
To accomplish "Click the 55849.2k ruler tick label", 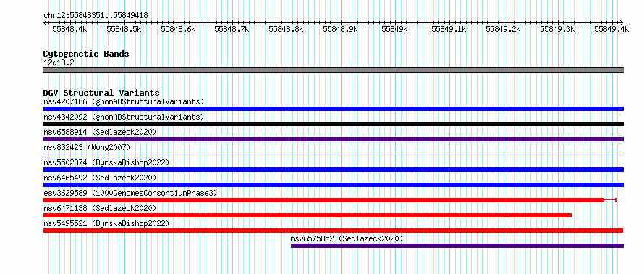I will pos(503,29).
